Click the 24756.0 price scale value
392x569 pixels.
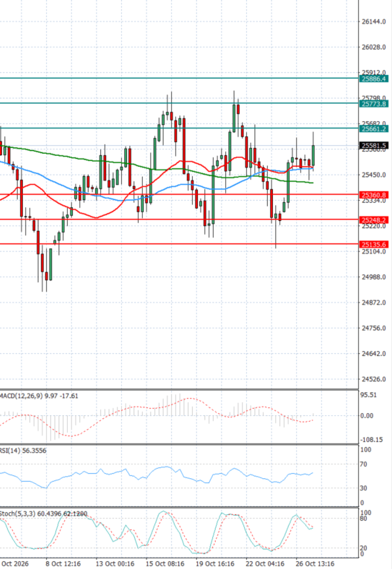click(374, 328)
